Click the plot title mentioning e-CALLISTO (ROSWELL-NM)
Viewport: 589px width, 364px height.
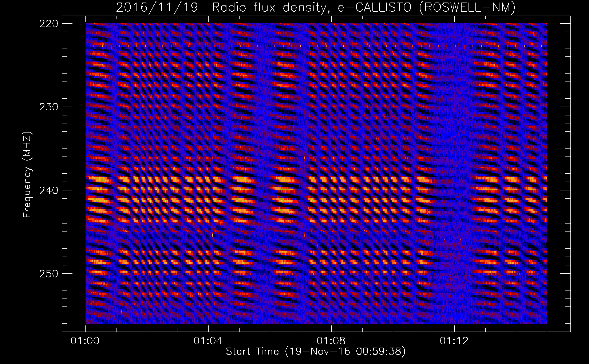(316, 8)
